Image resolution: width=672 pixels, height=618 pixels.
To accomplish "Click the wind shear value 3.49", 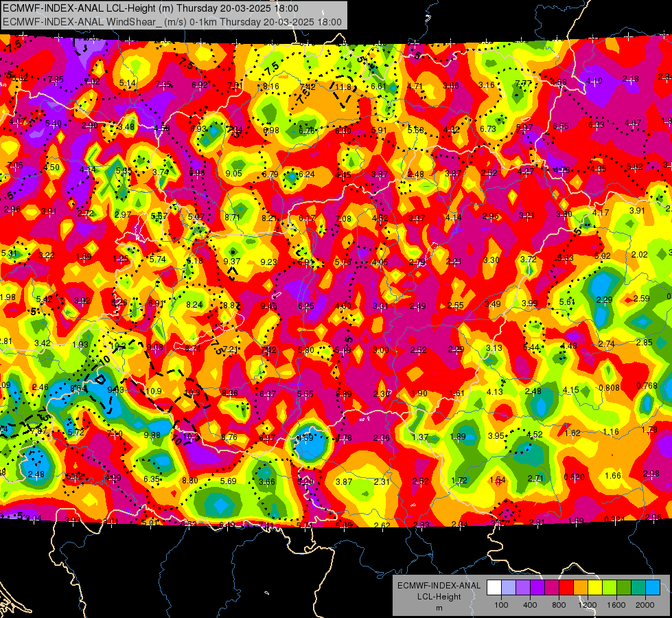I will (x=493, y=304).
